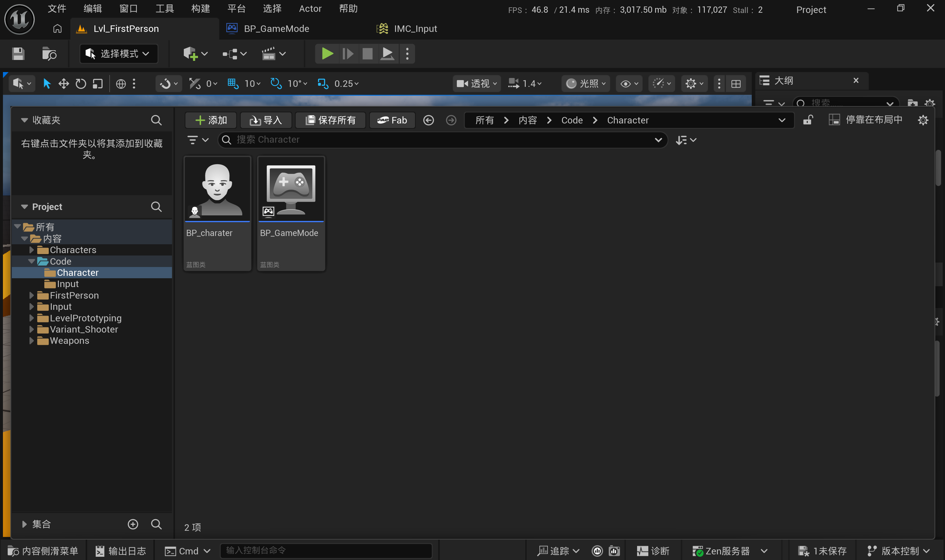Switch to the BP_GameMode tab
The image size is (945, 560).
tap(276, 29)
